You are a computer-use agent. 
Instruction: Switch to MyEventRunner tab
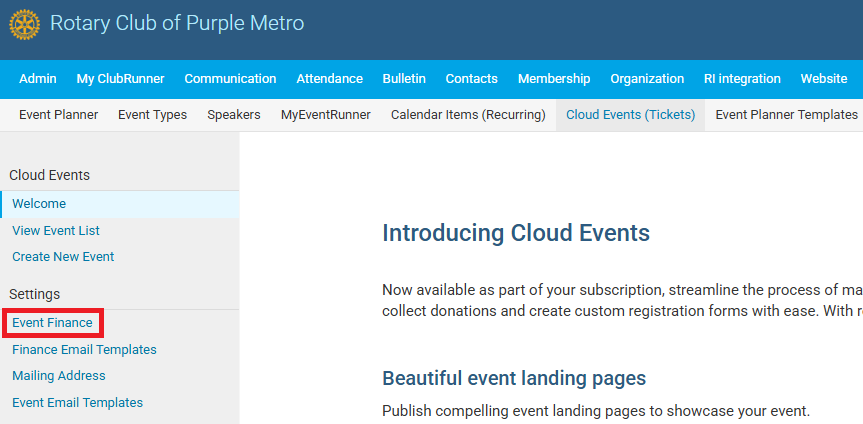click(326, 115)
